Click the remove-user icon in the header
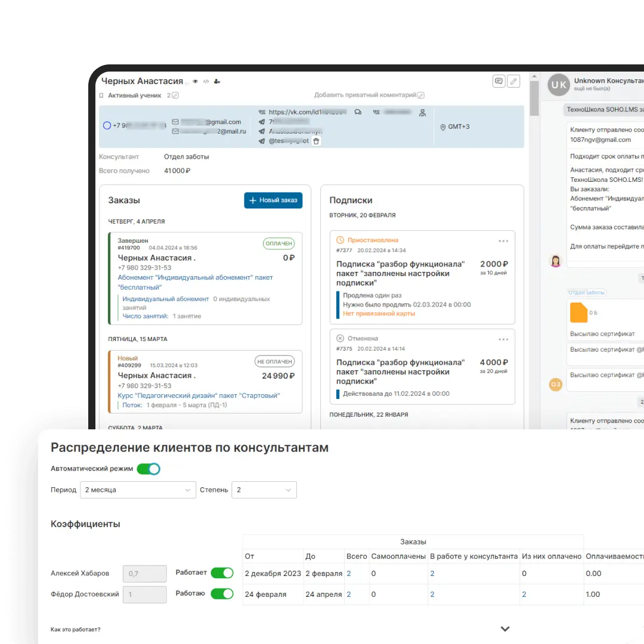The image size is (644, 644). click(217, 82)
